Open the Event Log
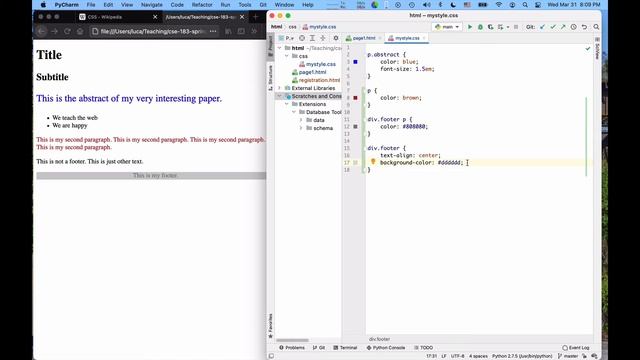This screenshot has width=640, height=360. tap(576, 348)
